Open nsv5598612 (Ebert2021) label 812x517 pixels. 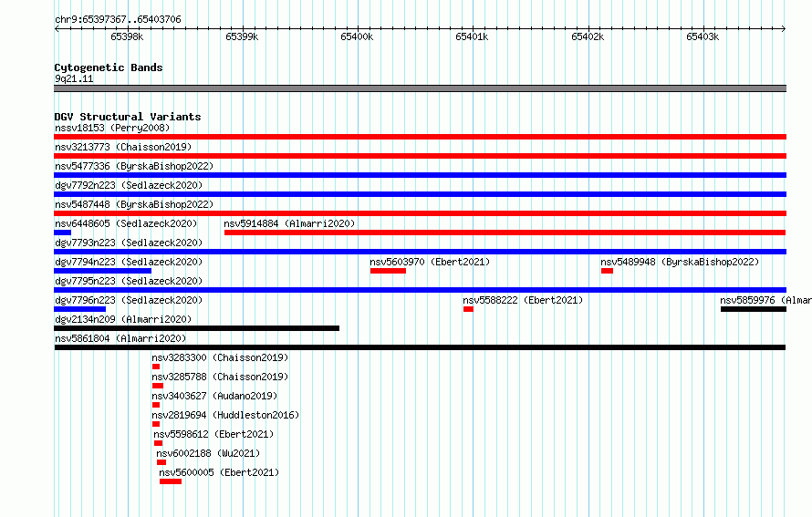(x=213, y=434)
